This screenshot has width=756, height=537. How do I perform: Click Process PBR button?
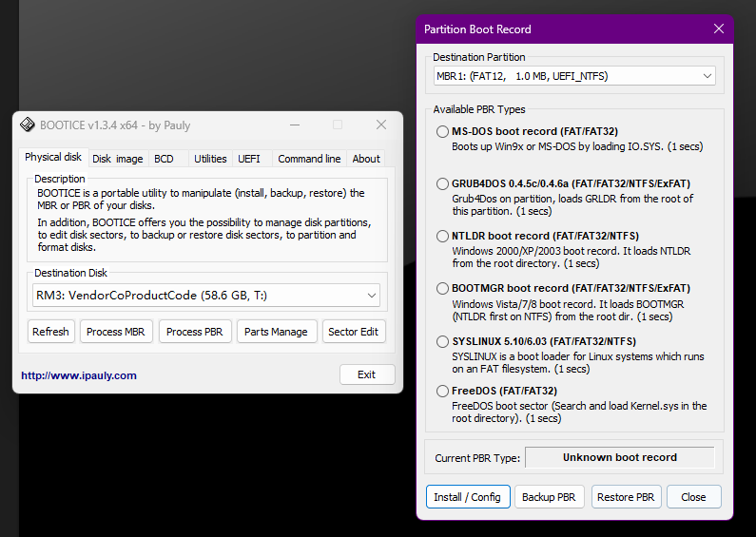[x=195, y=332]
